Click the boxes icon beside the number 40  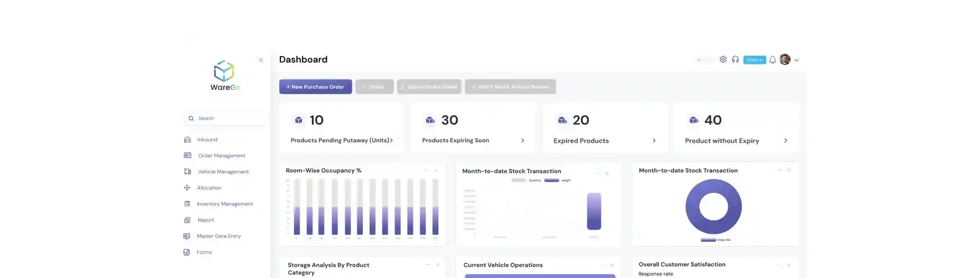pos(694,120)
